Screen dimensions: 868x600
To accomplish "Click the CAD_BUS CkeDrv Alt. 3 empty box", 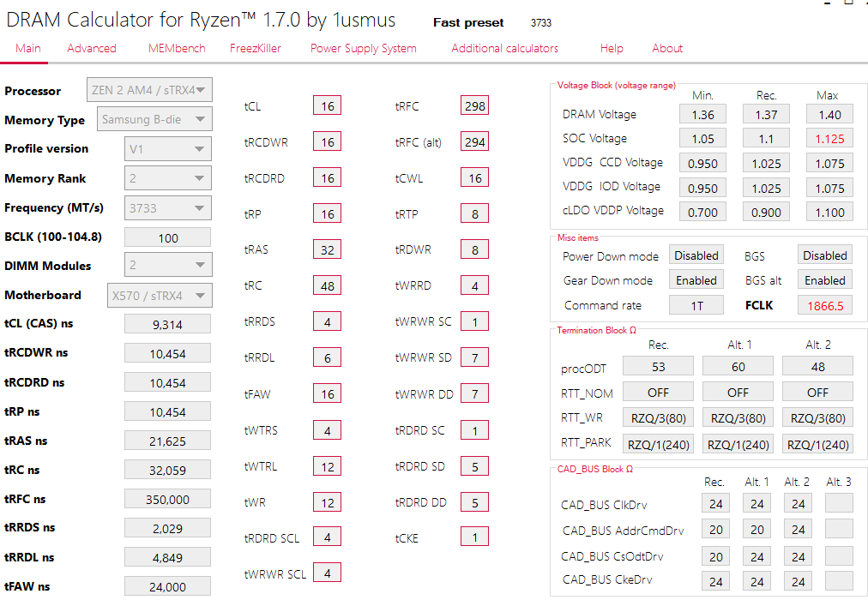I will click(x=839, y=580).
